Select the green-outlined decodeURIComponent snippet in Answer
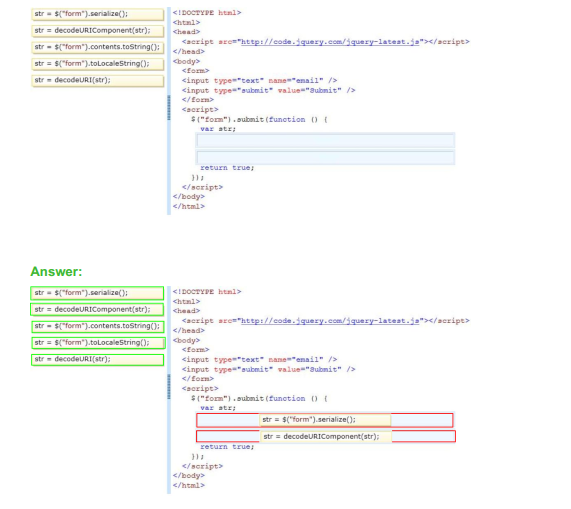The height and width of the screenshot is (509, 571). point(97,309)
